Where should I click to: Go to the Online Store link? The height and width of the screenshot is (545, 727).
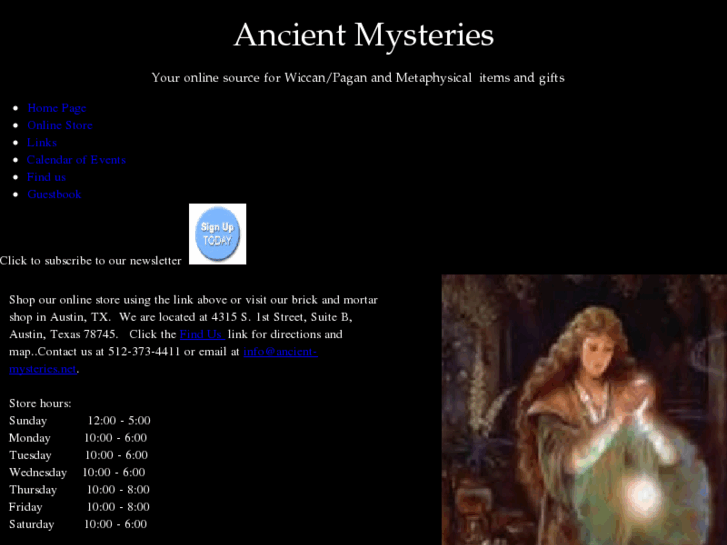[x=60, y=125]
